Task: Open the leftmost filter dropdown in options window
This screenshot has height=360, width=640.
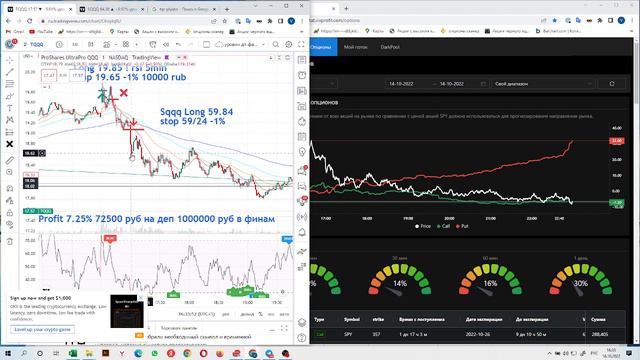Action: pos(323,84)
